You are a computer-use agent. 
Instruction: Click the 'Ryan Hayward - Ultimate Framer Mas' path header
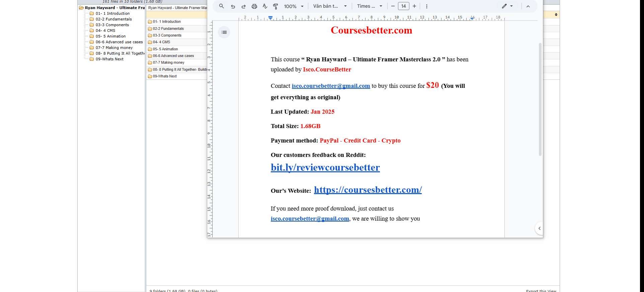point(177,8)
